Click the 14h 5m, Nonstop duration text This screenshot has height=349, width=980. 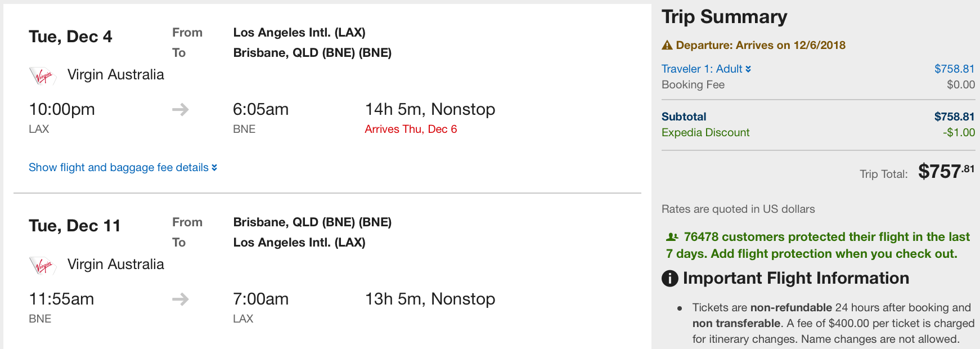(430, 109)
